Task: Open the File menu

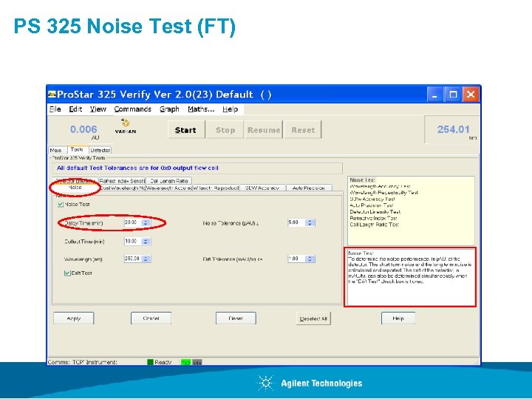Action: [x=55, y=109]
